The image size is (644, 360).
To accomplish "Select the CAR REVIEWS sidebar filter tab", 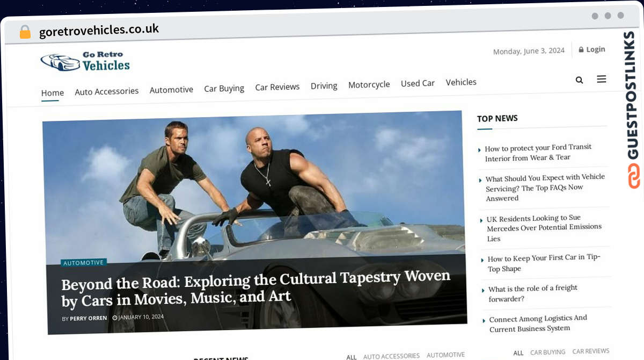I will coord(590,351).
